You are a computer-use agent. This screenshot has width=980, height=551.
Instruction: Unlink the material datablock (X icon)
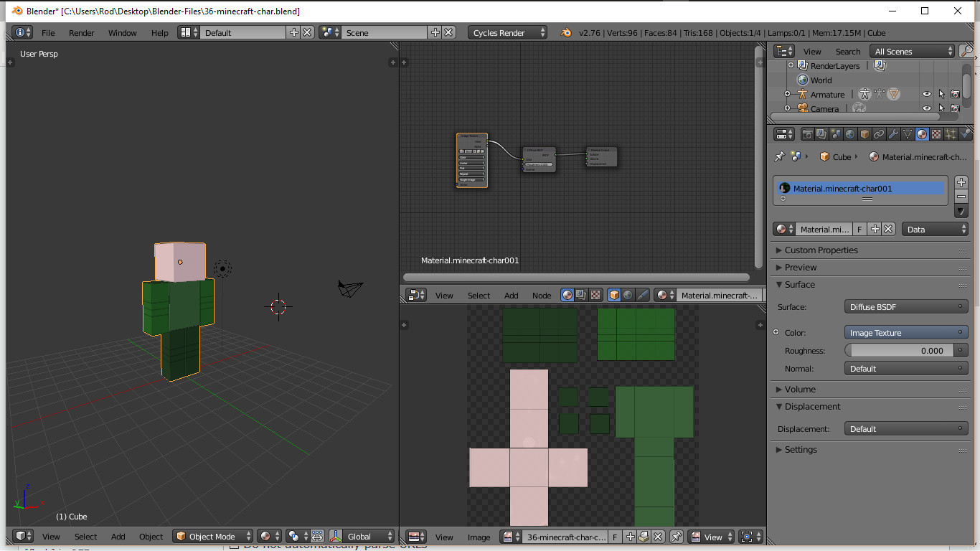(x=888, y=230)
